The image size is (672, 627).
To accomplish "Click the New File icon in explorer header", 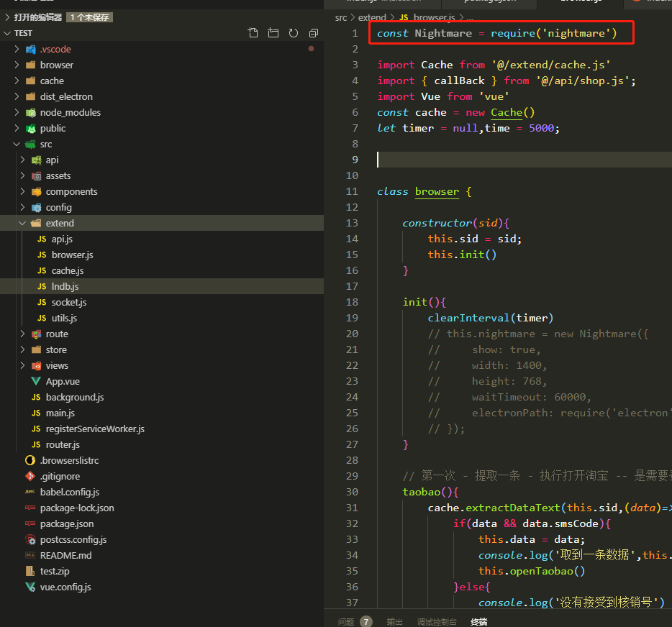I will pos(253,33).
